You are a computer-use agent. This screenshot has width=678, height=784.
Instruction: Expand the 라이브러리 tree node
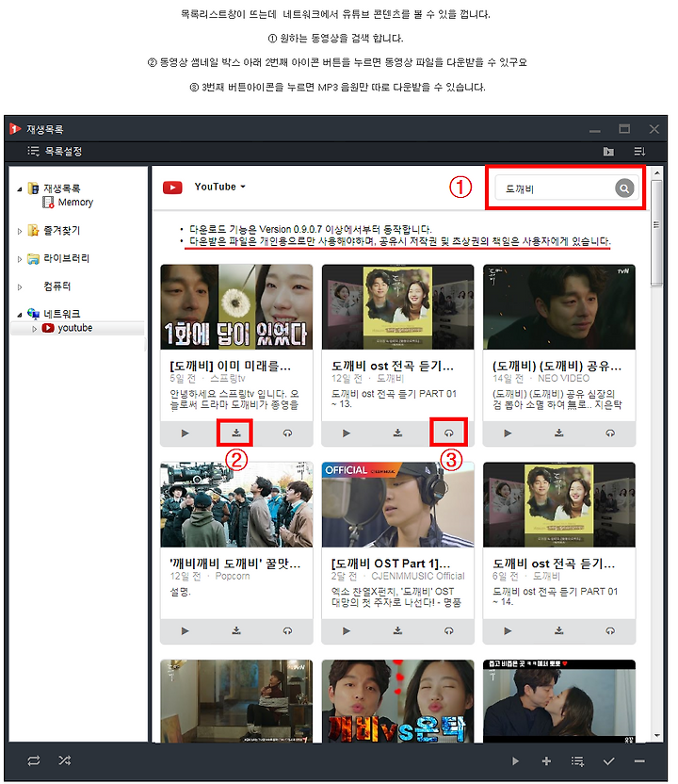(x=20, y=259)
